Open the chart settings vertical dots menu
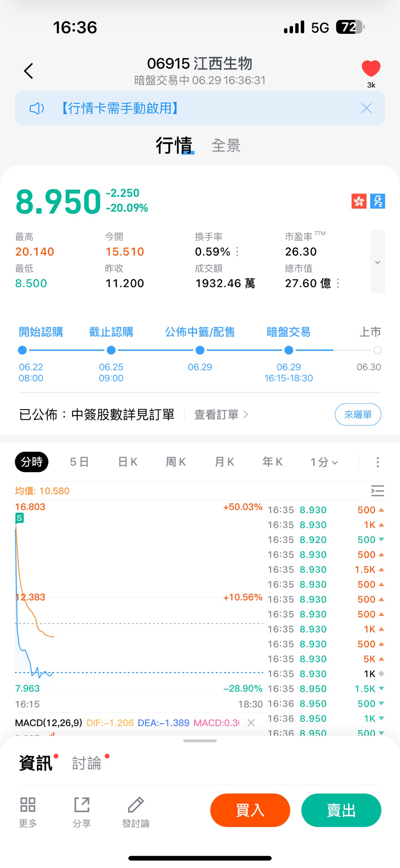400x868 pixels. point(377,462)
